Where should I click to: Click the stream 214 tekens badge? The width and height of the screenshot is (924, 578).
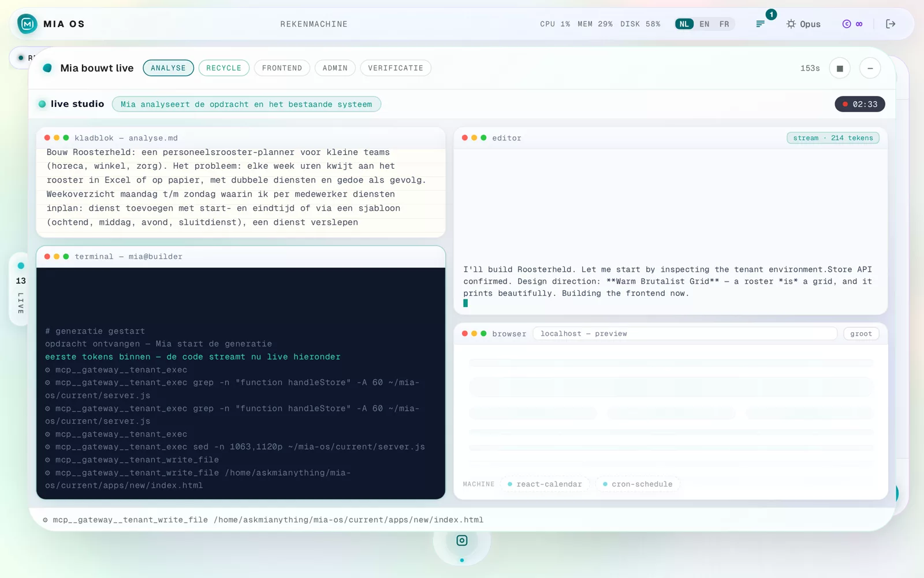pyautogui.click(x=833, y=138)
